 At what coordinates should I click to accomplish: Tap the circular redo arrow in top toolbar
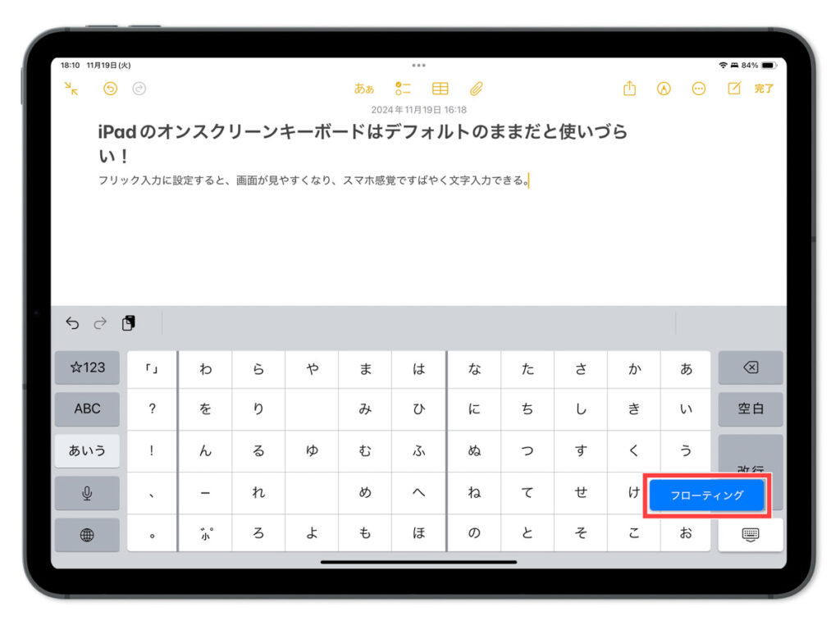pyautogui.click(x=139, y=89)
